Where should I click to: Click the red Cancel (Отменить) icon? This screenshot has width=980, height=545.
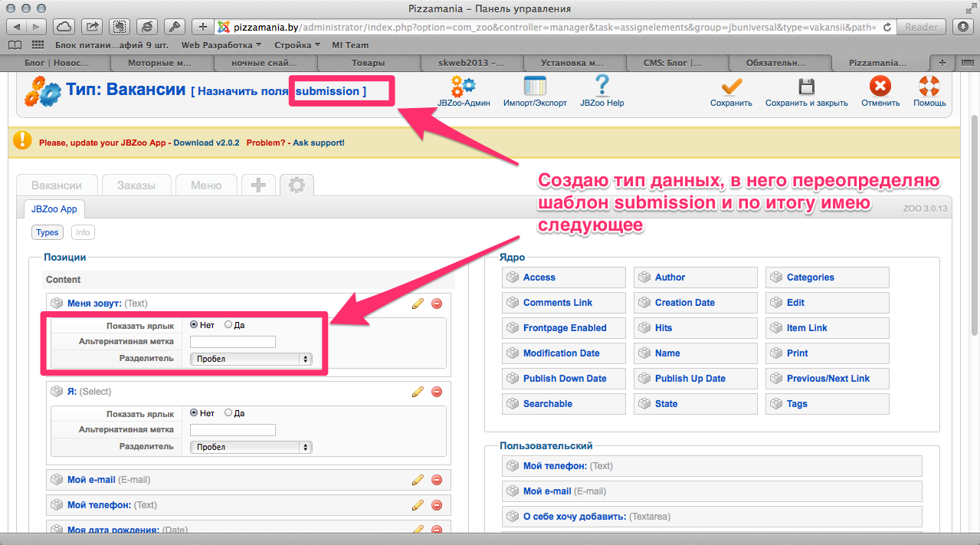[x=880, y=86]
